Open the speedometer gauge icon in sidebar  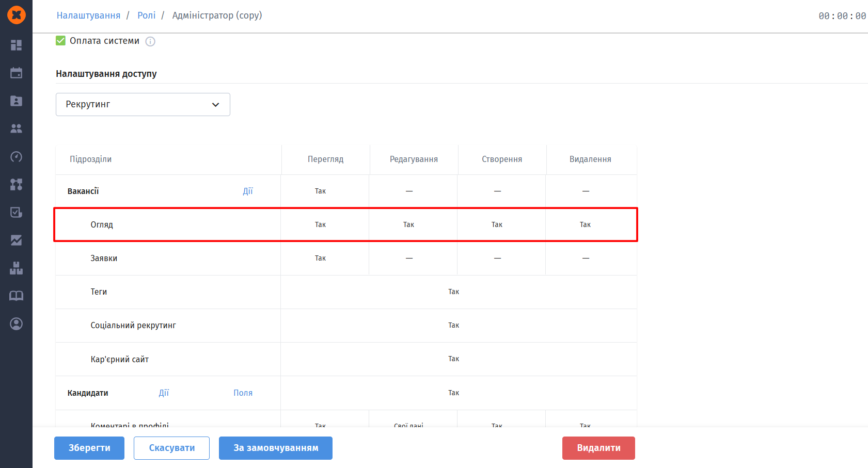[x=17, y=156]
